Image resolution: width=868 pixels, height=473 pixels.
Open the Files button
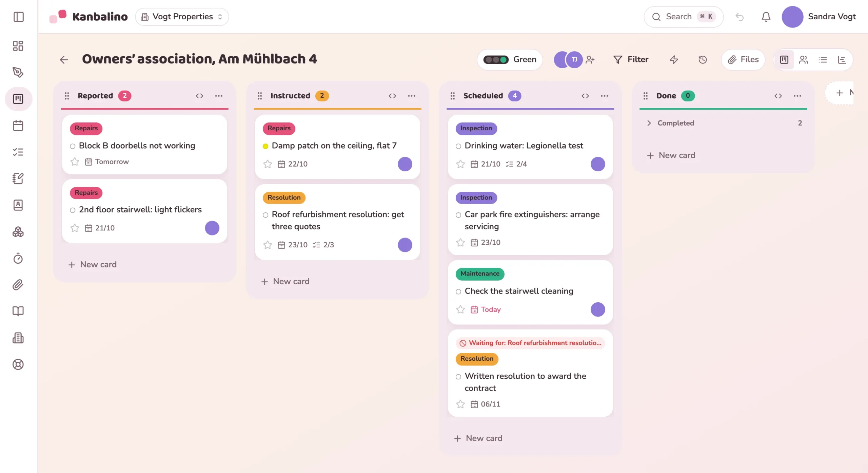743,60
